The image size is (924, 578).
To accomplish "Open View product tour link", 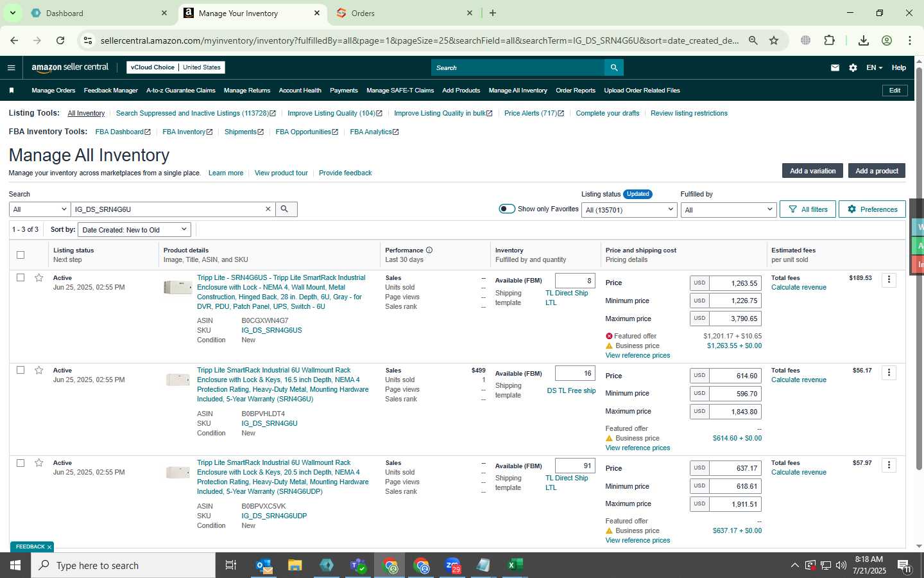I will (281, 173).
